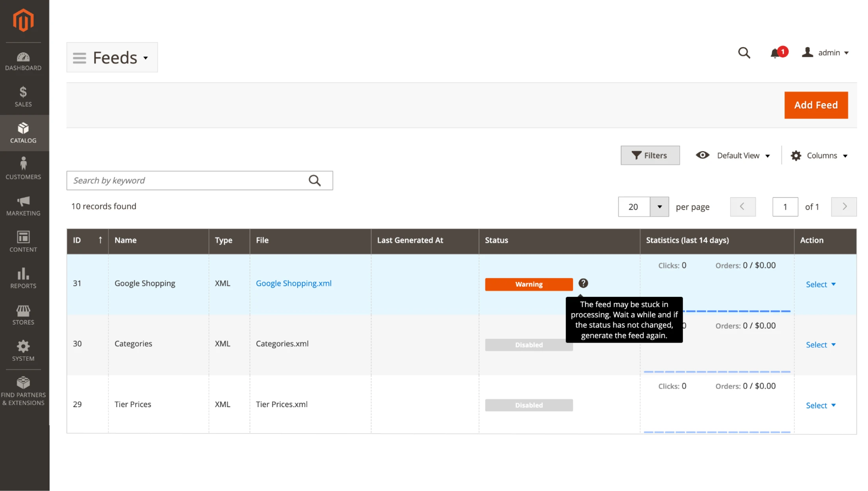
Task: Expand the per page count selector
Action: click(660, 207)
